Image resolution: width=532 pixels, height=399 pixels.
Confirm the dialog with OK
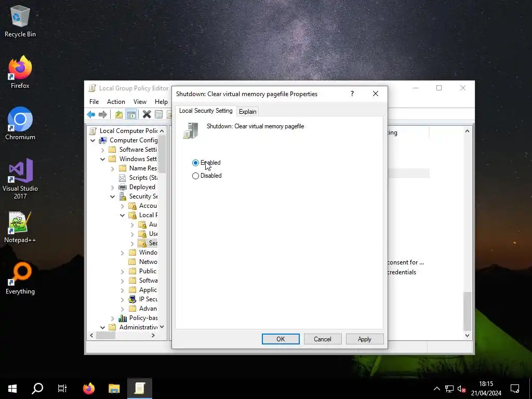tap(280, 339)
